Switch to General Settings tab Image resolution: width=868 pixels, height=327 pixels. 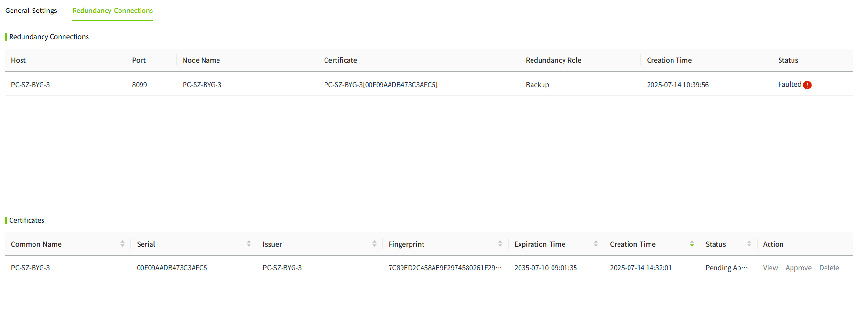[x=31, y=11]
